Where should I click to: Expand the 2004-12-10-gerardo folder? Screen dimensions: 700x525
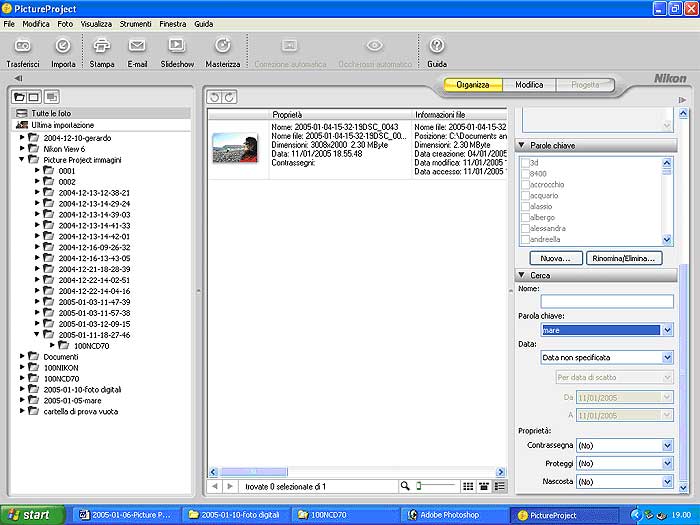(21, 138)
